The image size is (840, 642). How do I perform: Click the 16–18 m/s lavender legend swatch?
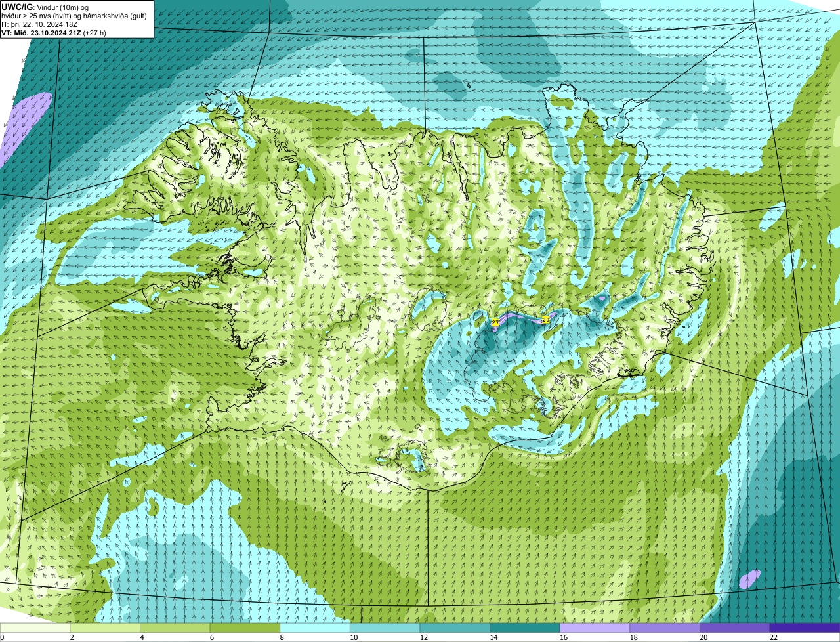[595, 628]
